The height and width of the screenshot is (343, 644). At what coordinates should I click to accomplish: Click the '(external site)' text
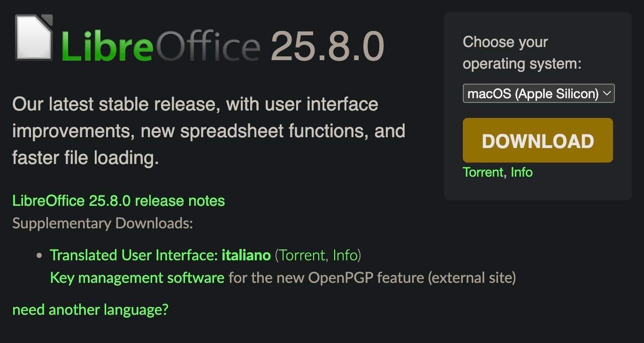pos(471,278)
